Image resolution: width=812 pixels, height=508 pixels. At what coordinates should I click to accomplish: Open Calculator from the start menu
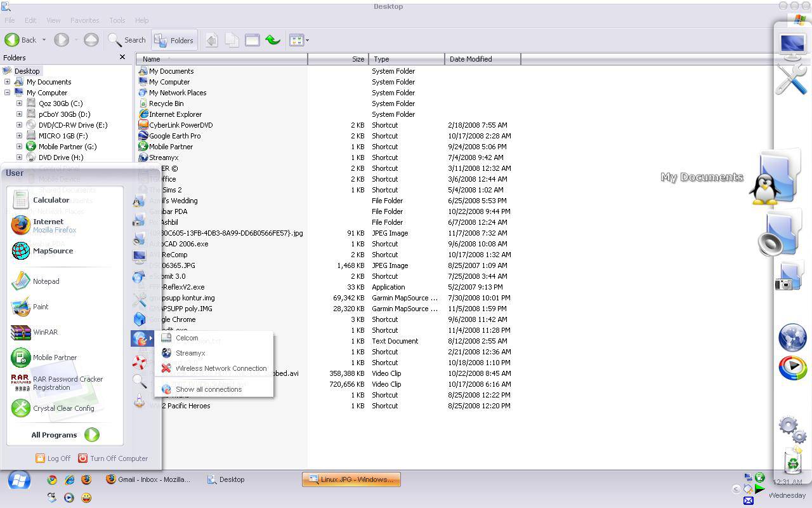click(x=41, y=200)
